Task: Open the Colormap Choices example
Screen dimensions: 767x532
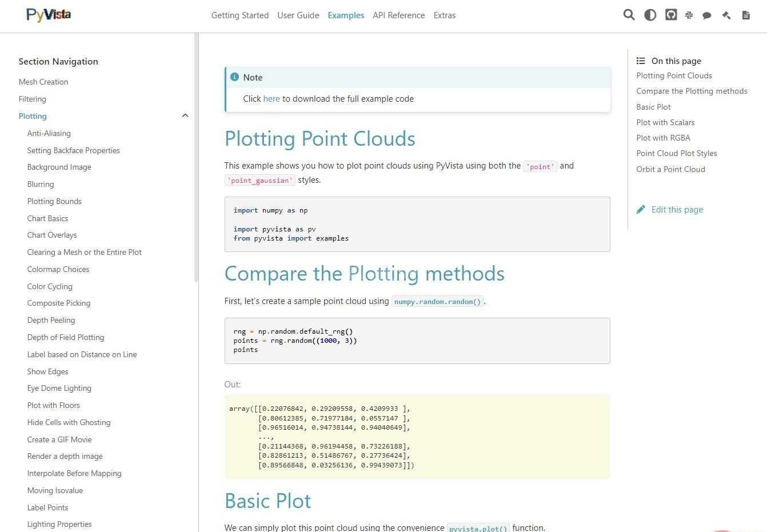Action: [58, 269]
